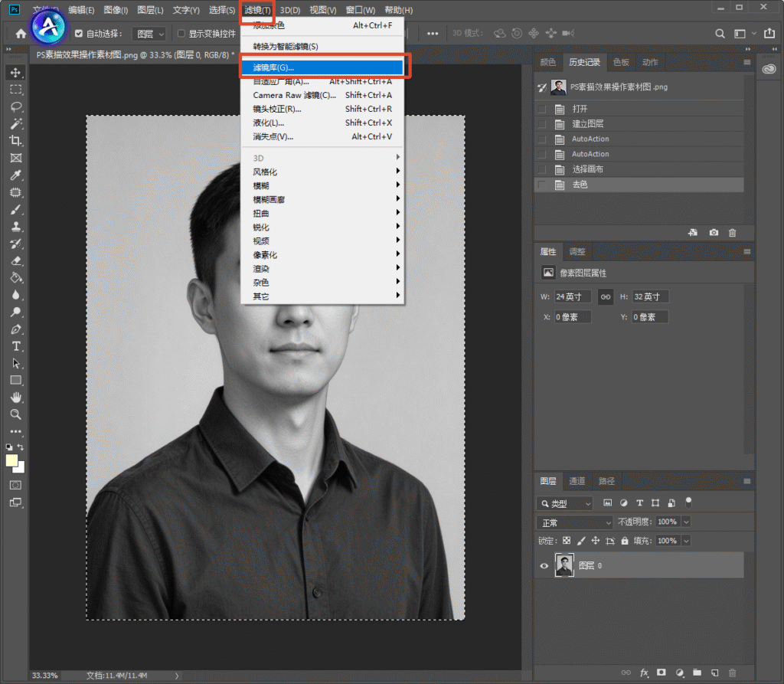Select the Rectangular Marquee tool
Image resolution: width=784 pixels, height=684 pixels.
point(15,90)
